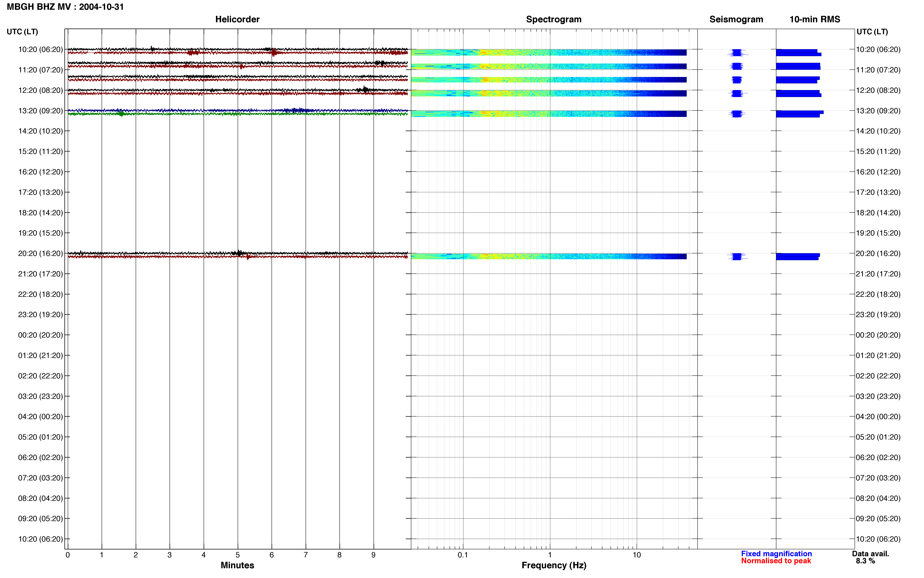The width and height of the screenshot is (924, 578).
Task: Select the 13:20 (09:20) label on left axis
Action: tap(41, 111)
